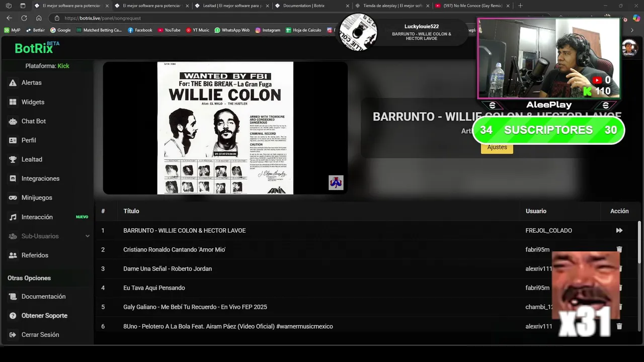
Task: Open Google bookmark
Action: coord(60,30)
